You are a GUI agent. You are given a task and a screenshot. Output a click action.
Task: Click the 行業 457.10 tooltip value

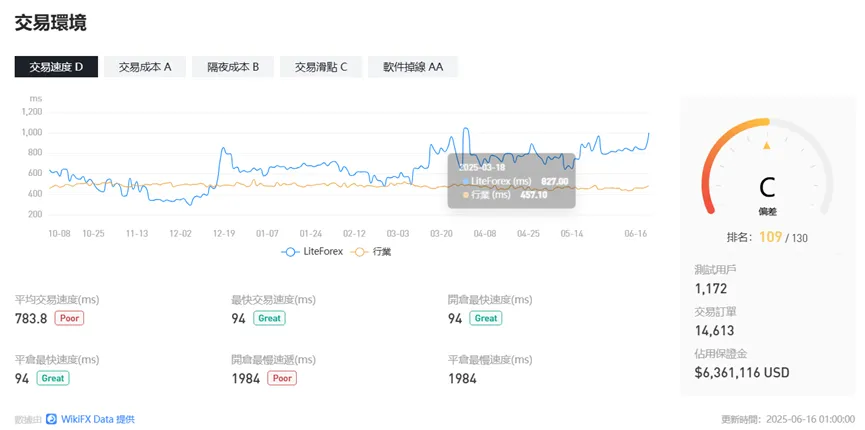pyautogui.click(x=533, y=195)
